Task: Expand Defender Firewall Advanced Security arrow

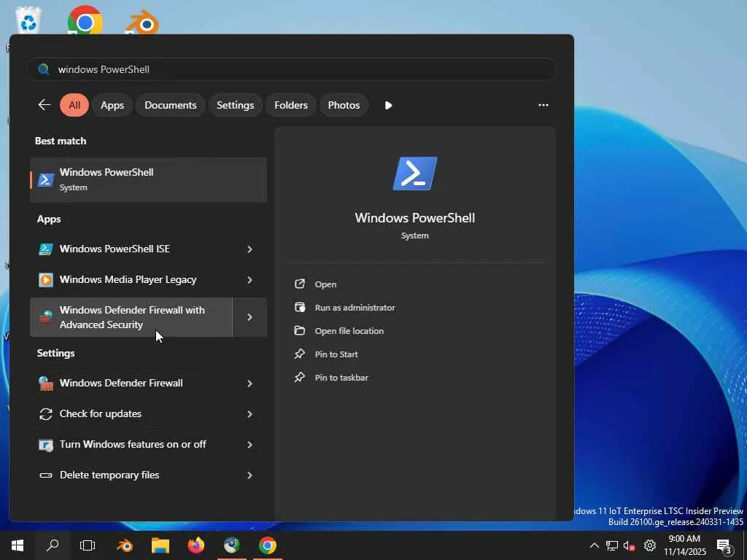Action: [x=249, y=317]
